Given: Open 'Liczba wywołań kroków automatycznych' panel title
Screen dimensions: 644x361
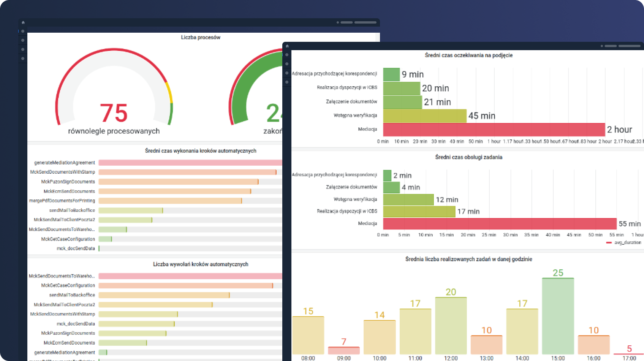Looking at the screenshot, I should 201,264.
